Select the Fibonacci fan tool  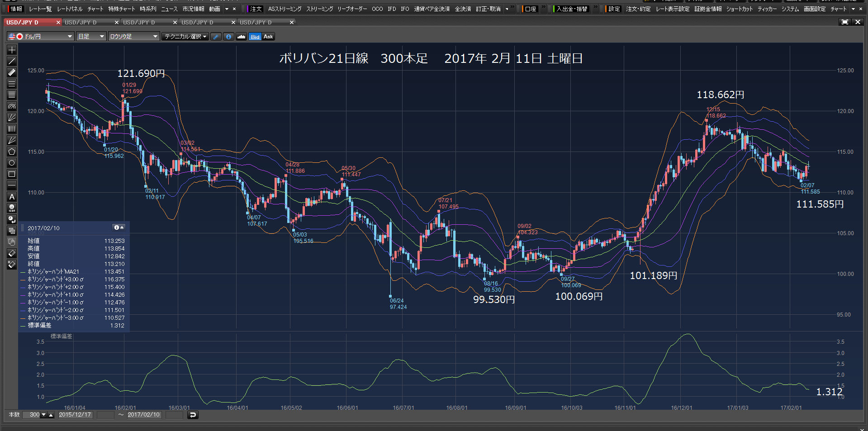point(12,118)
